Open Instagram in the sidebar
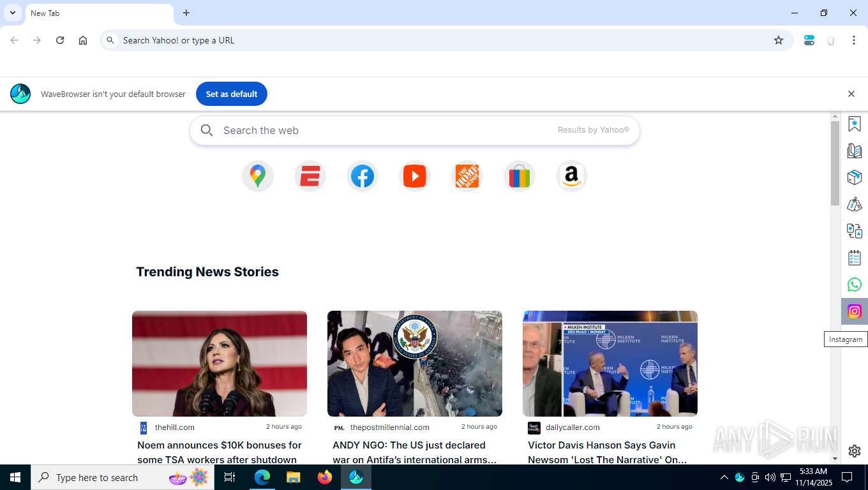This screenshot has height=490, width=868. tap(855, 311)
